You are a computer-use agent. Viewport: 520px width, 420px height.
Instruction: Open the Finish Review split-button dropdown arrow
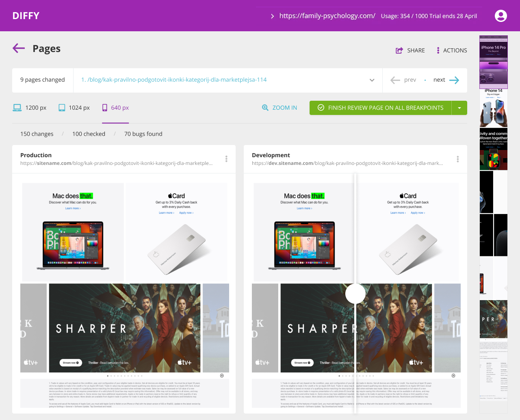tap(459, 108)
